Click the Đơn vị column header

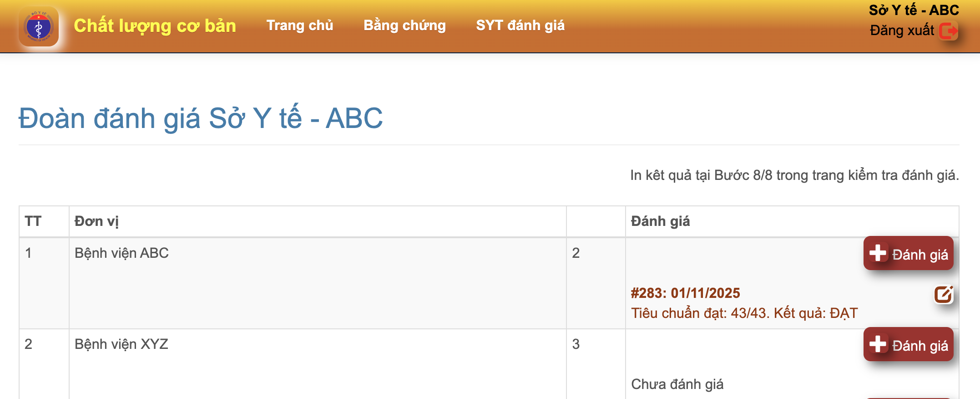(x=96, y=221)
